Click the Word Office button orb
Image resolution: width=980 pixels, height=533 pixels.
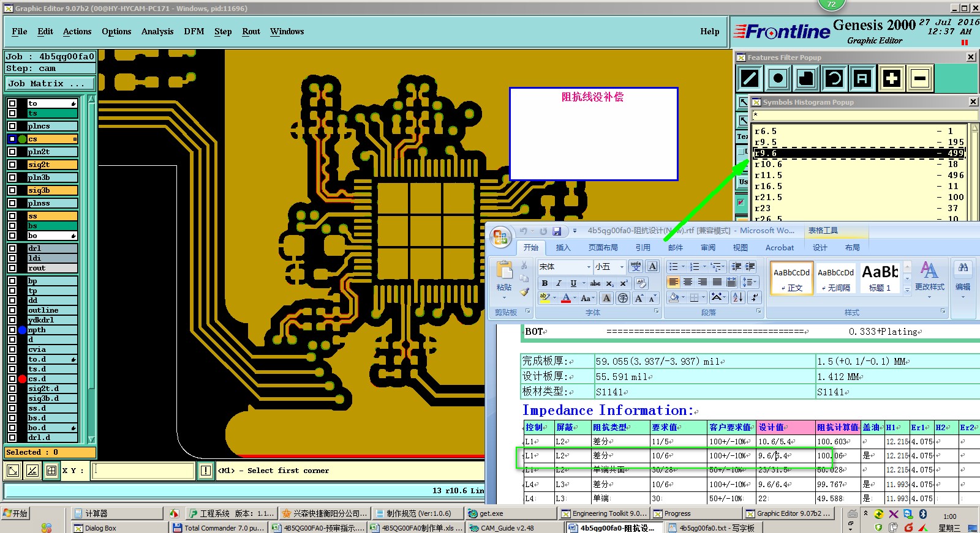[500, 237]
